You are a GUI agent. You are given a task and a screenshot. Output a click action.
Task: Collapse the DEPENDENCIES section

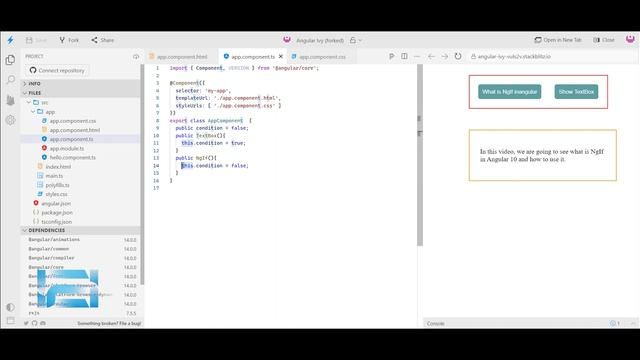tap(81, 230)
